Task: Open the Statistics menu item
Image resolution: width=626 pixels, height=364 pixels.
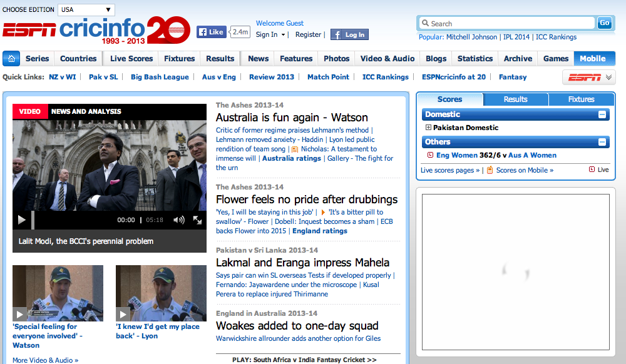Action: point(475,59)
